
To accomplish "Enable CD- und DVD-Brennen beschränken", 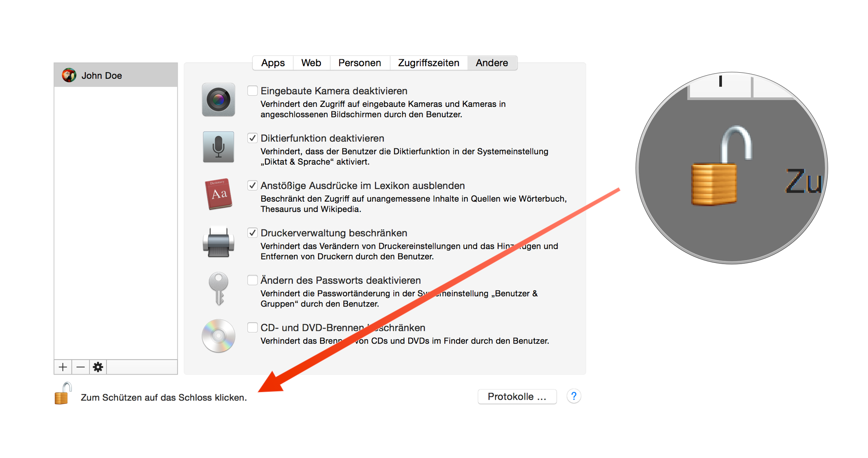I will (x=252, y=327).
